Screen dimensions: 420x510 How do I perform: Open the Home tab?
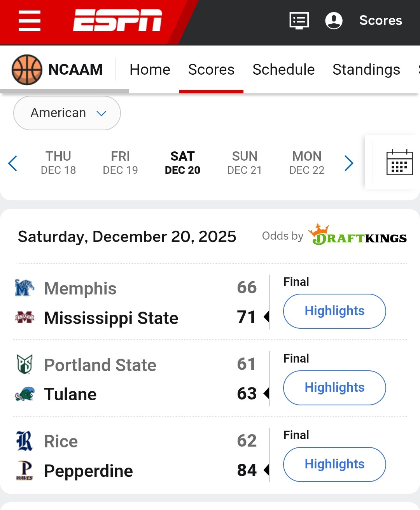[150, 70]
